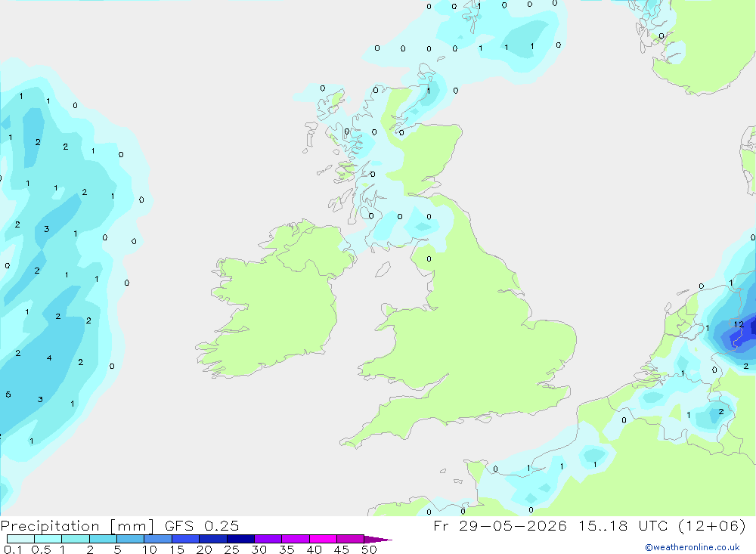This screenshot has width=756, height=554.
Task: Select the 35–40 mm violet legend swatch
Action: 295,539
